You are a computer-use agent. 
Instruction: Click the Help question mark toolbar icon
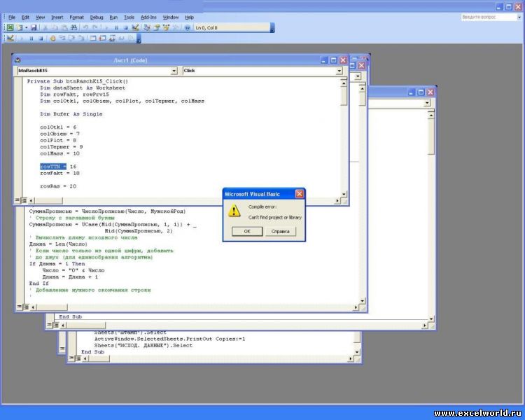[x=188, y=28]
